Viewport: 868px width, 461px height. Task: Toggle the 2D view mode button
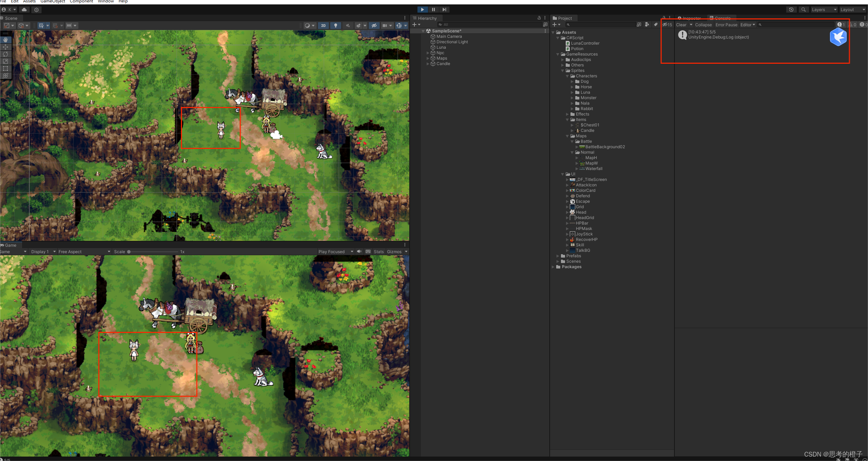323,26
